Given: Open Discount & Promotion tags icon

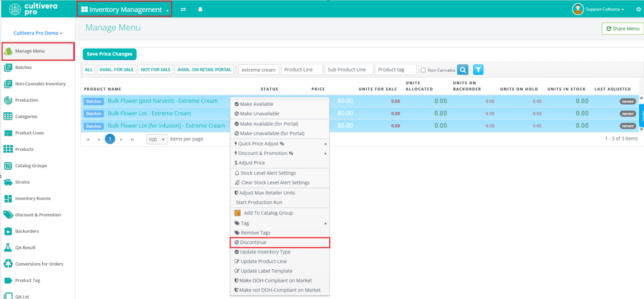Looking at the screenshot, I should point(8,215).
